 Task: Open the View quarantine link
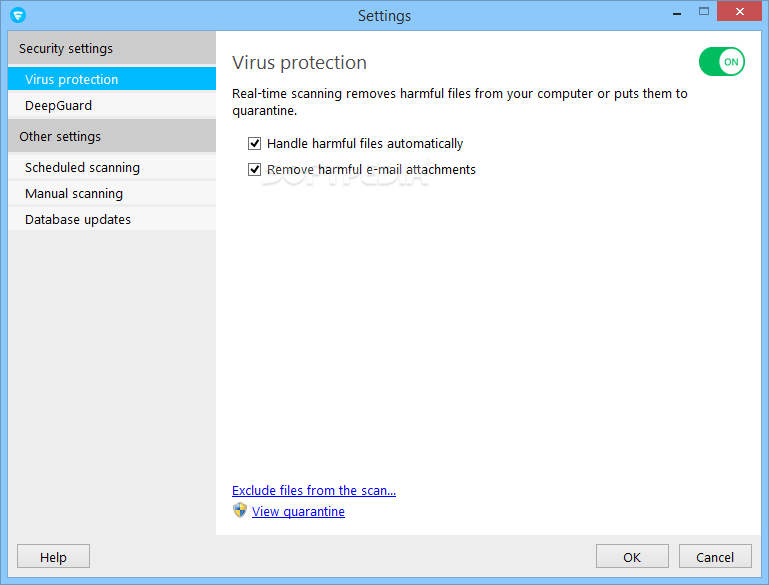click(x=298, y=511)
